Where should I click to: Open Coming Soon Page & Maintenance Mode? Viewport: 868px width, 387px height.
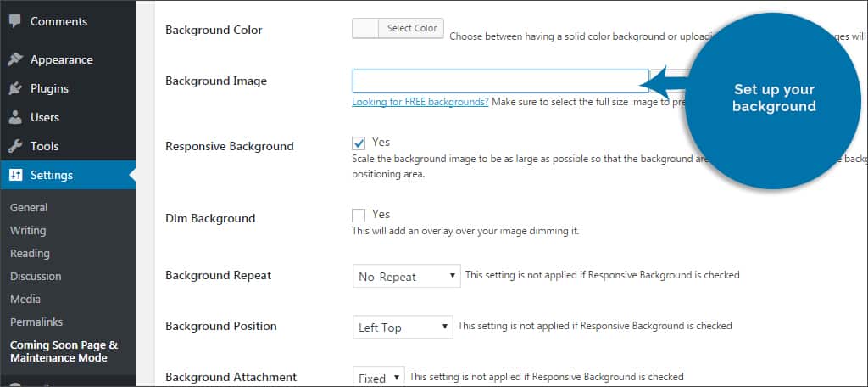click(64, 351)
